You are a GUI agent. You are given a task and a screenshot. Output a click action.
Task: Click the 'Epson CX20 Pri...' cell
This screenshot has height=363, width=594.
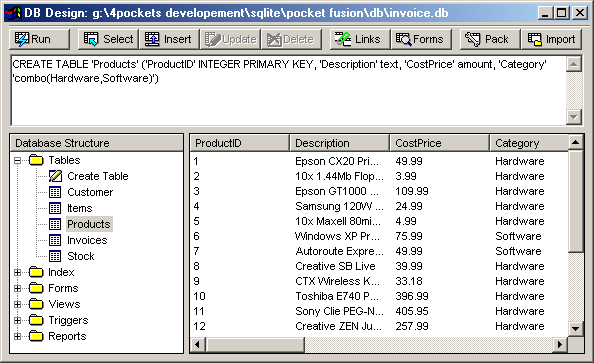pyautogui.click(x=337, y=161)
